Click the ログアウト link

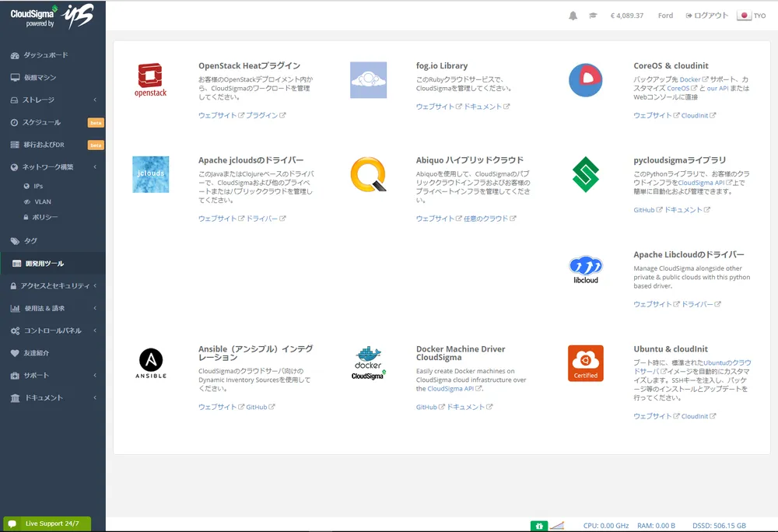click(x=707, y=16)
